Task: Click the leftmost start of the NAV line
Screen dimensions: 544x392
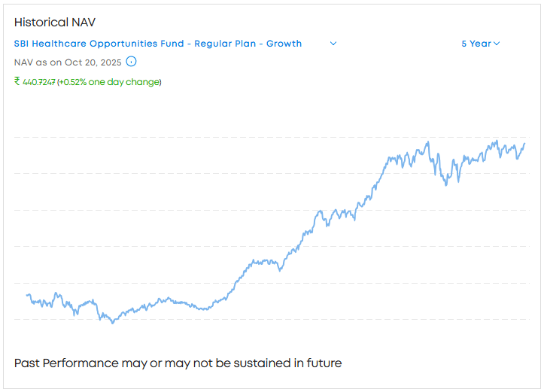Action: (x=27, y=295)
